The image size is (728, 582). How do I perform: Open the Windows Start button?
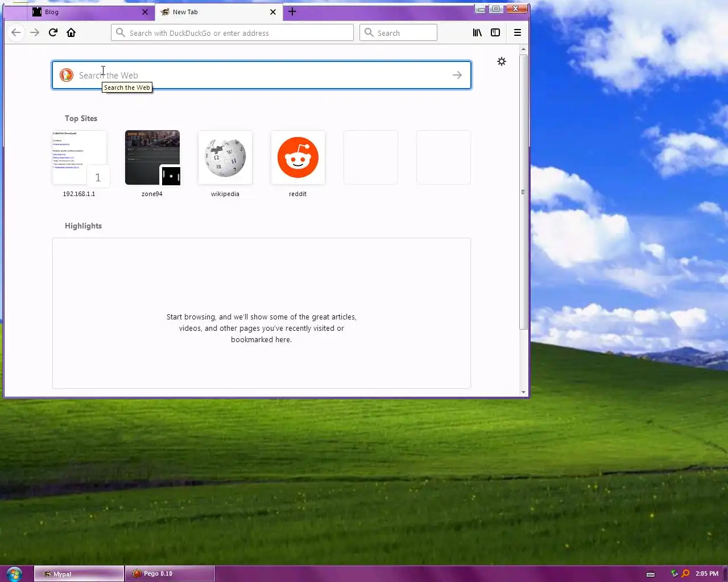[x=14, y=573]
